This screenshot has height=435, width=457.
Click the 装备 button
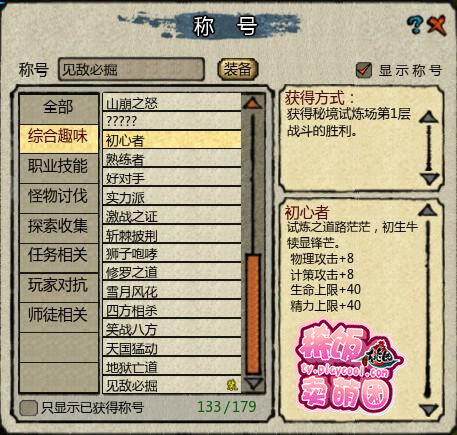[x=237, y=69]
